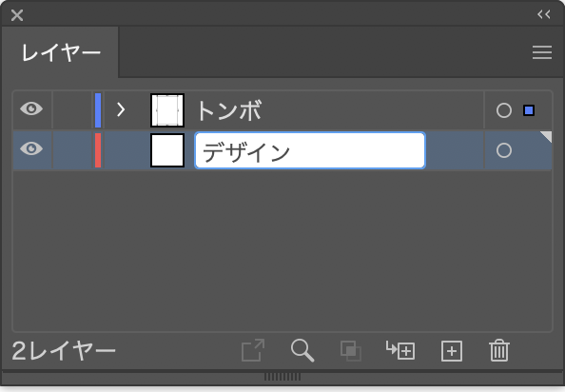
Task: Select the トンボ layer thumbnail
Action: 167,110
